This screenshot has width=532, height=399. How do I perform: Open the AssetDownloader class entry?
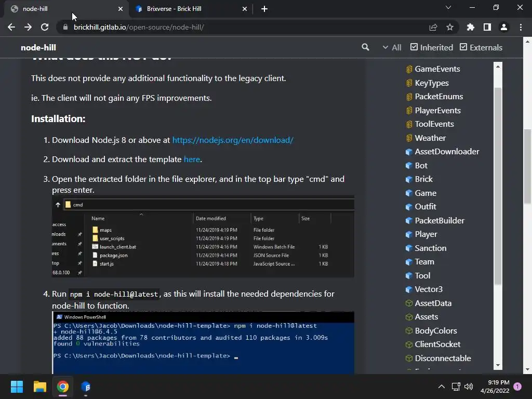pyautogui.click(x=443, y=151)
